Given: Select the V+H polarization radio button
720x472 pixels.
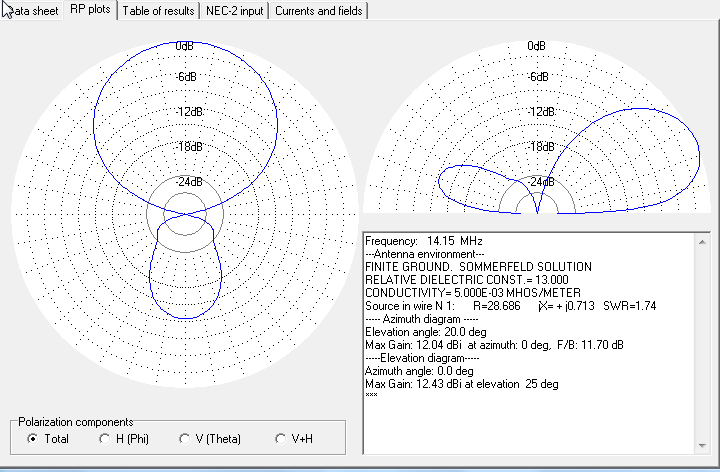Looking at the screenshot, I should (x=281, y=439).
